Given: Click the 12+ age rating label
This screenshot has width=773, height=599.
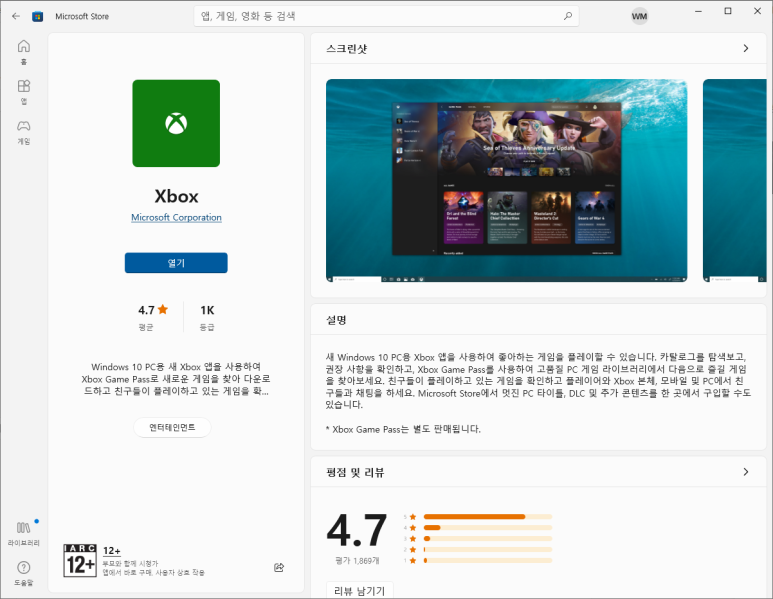Looking at the screenshot, I should click(111, 551).
